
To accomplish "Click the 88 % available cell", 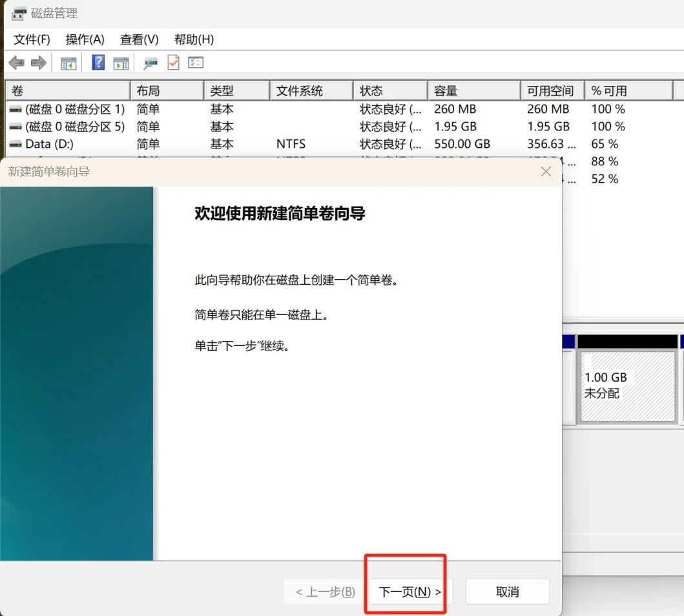I will [605, 161].
